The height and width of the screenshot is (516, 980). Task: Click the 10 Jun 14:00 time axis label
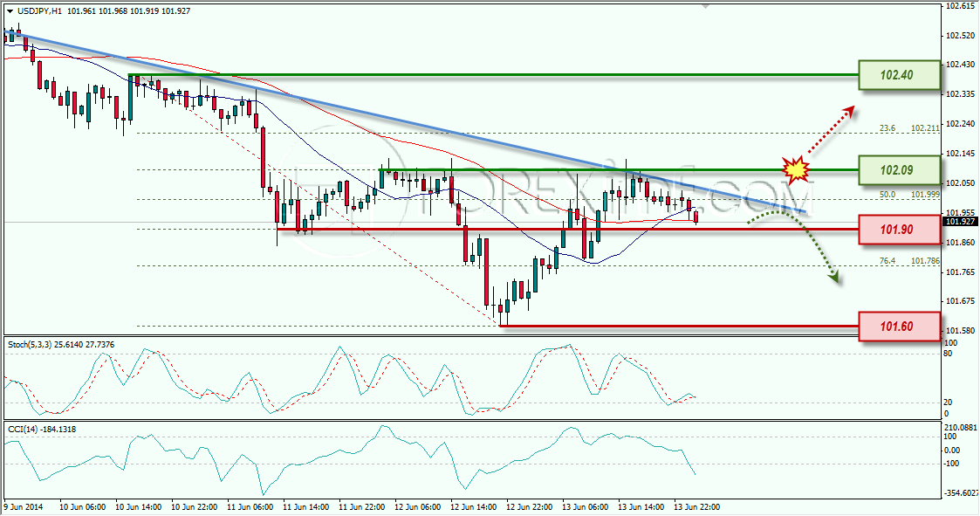pyautogui.click(x=139, y=507)
